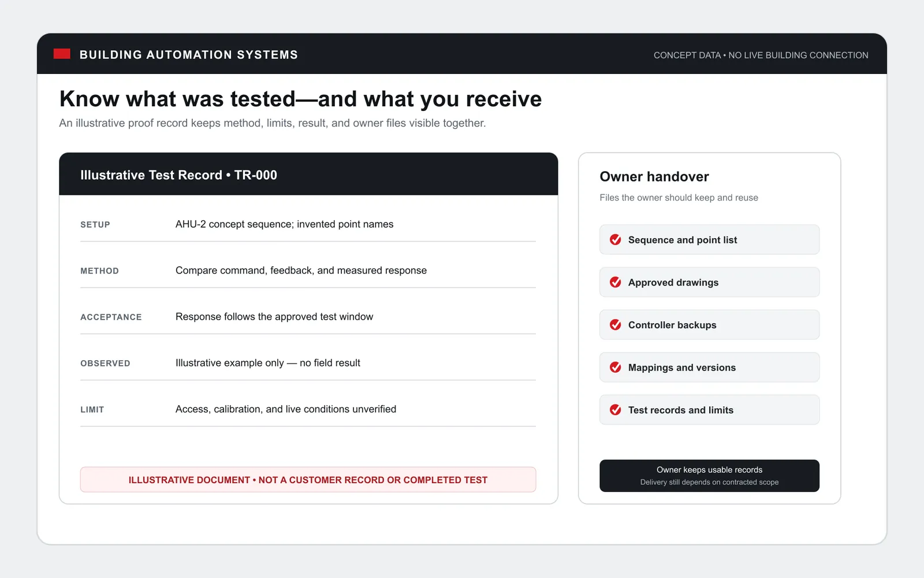Screen dimensions: 924x578
Task: Select the 'Sequence and point list' label
Action: pyautogui.click(x=683, y=240)
